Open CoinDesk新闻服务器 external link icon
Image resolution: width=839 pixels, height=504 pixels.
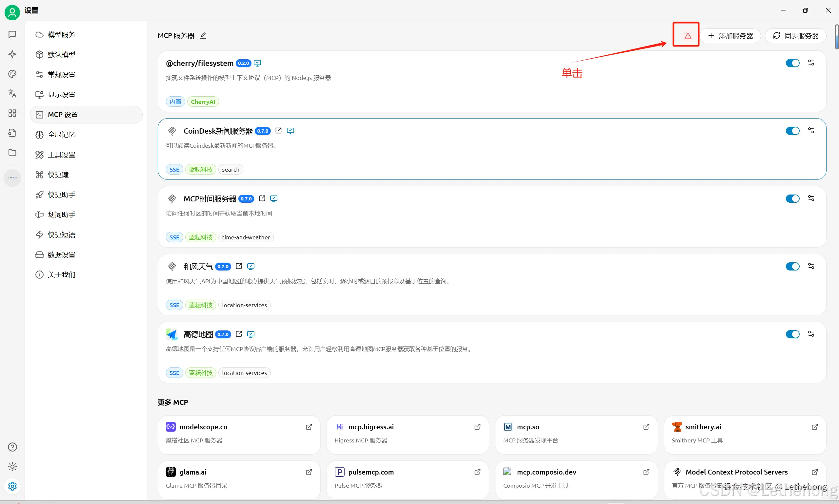click(x=278, y=131)
